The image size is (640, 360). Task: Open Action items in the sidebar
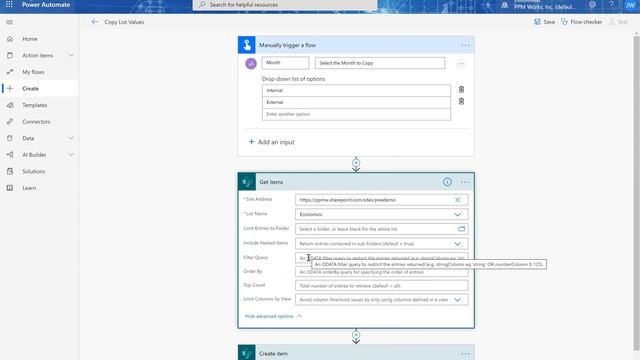point(38,55)
